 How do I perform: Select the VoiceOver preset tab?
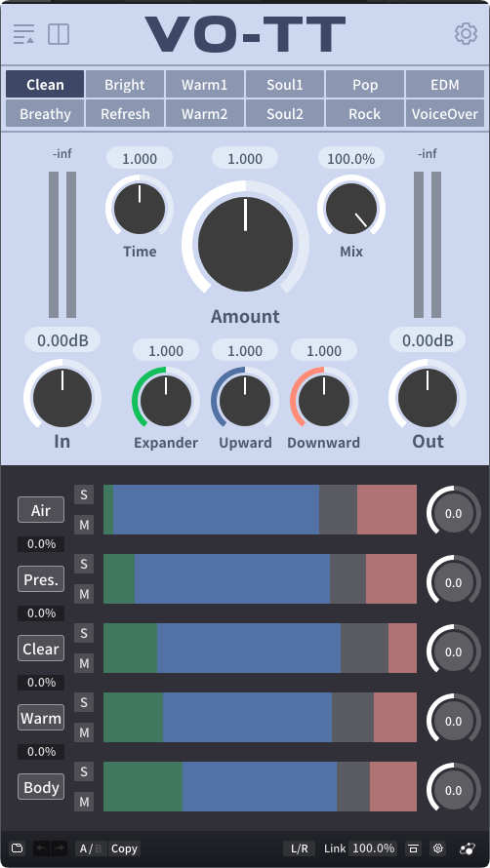[x=444, y=113]
